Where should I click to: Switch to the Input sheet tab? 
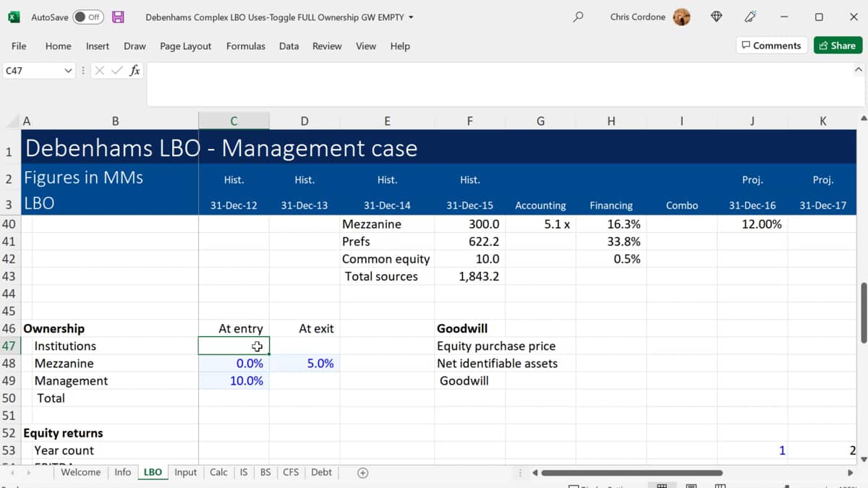[185, 472]
